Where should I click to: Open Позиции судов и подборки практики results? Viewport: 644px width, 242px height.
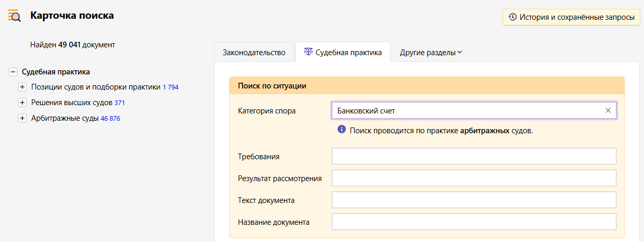click(96, 87)
